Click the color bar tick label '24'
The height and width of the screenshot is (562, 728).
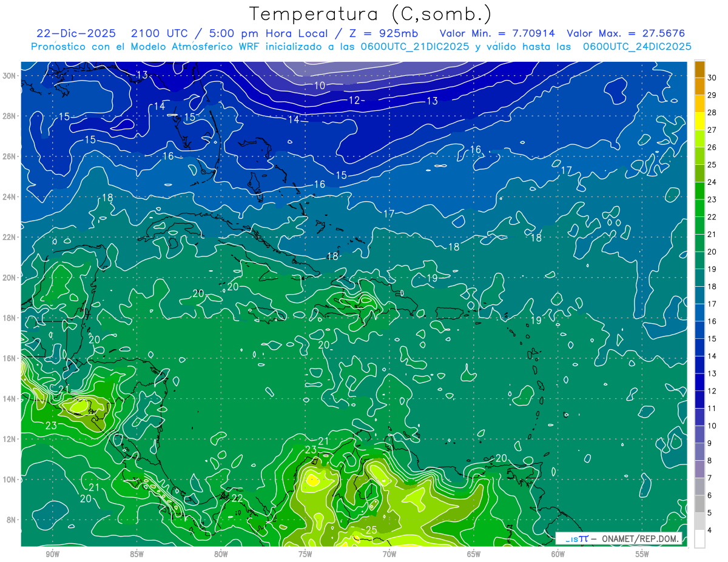[x=712, y=182]
